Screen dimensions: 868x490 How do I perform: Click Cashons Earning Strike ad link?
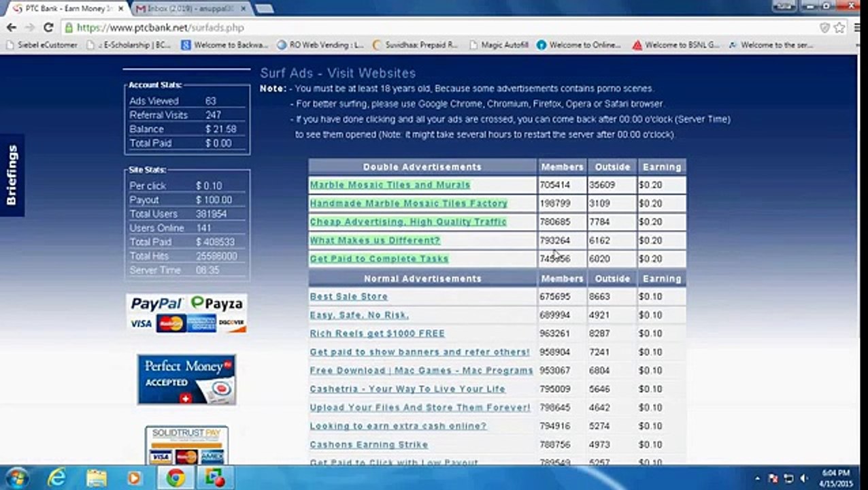pyautogui.click(x=369, y=444)
